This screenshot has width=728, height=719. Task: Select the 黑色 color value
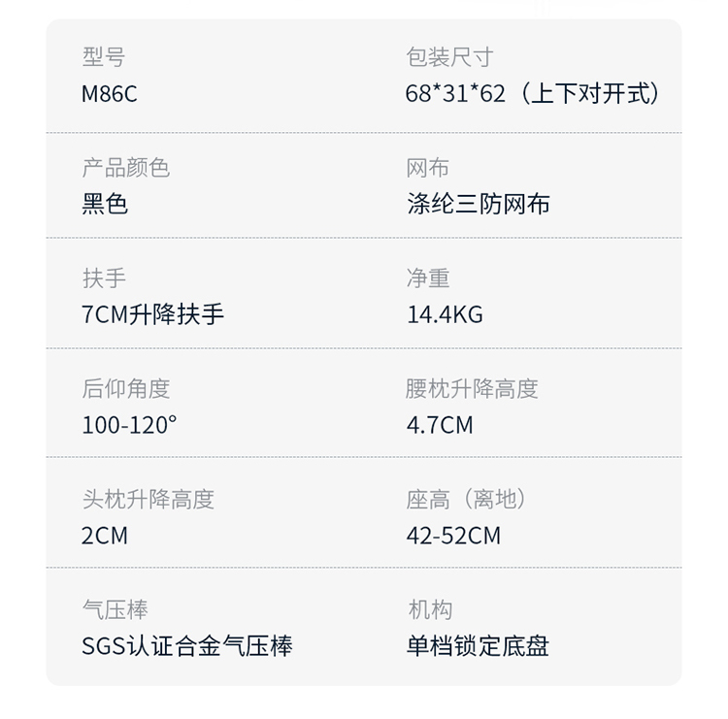pos(105,205)
